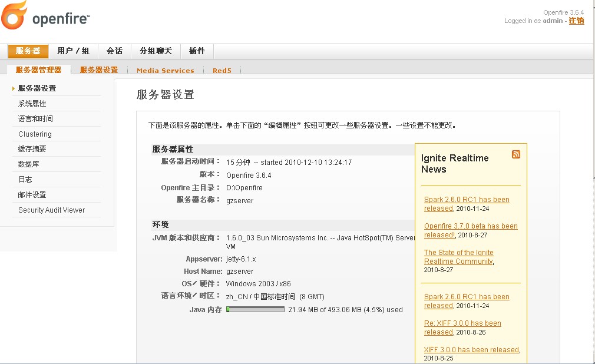Open first 'Spark 2.6.0 RC1 has been released' news link
Image resolution: width=595 pixels, height=364 pixels.
(x=467, y=204)
